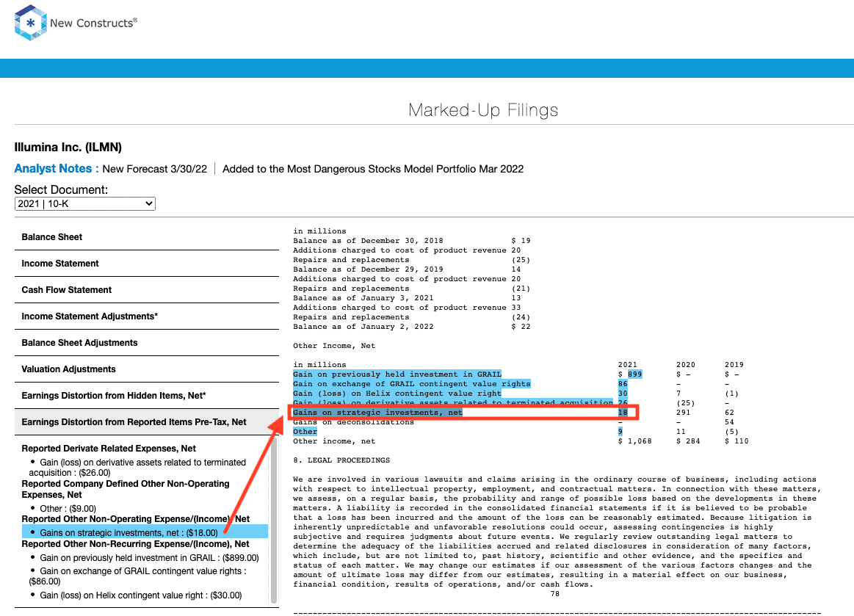The width and height of the screenshot is (854, 616).
Task: Select Gain (loss) on derivative assets related item
Action: [x=137, y=467]
